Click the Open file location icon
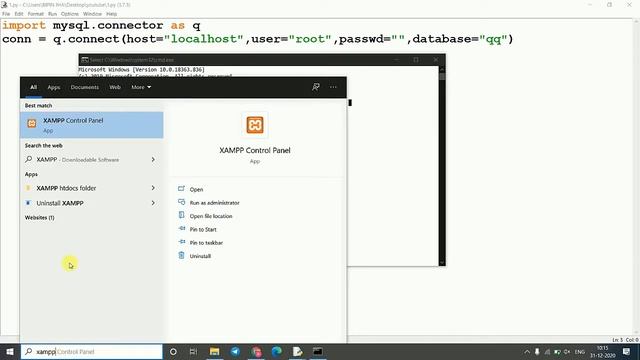Screen dimensions: 640x360 coord(181,216)
